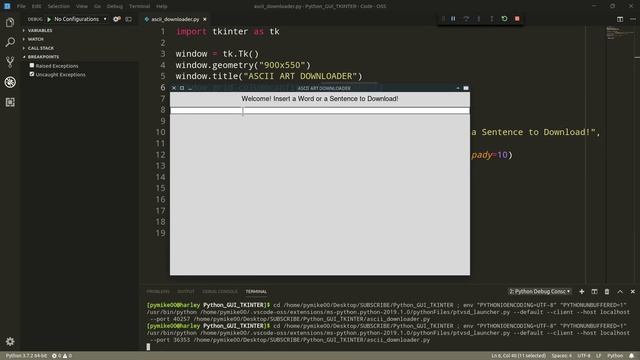
Task: Close the terminal panel
Action: pyautogui.click(x=633, y=291)
